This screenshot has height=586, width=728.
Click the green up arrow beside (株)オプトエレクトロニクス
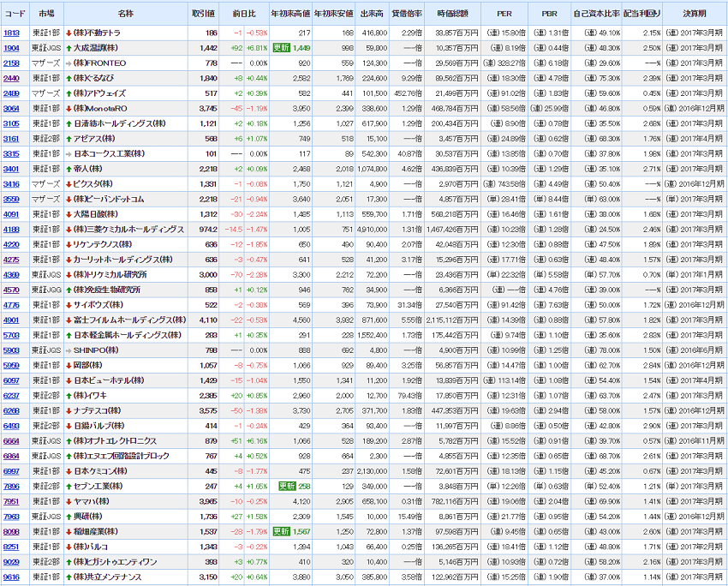pyautogui.click(x=69, y=441)
